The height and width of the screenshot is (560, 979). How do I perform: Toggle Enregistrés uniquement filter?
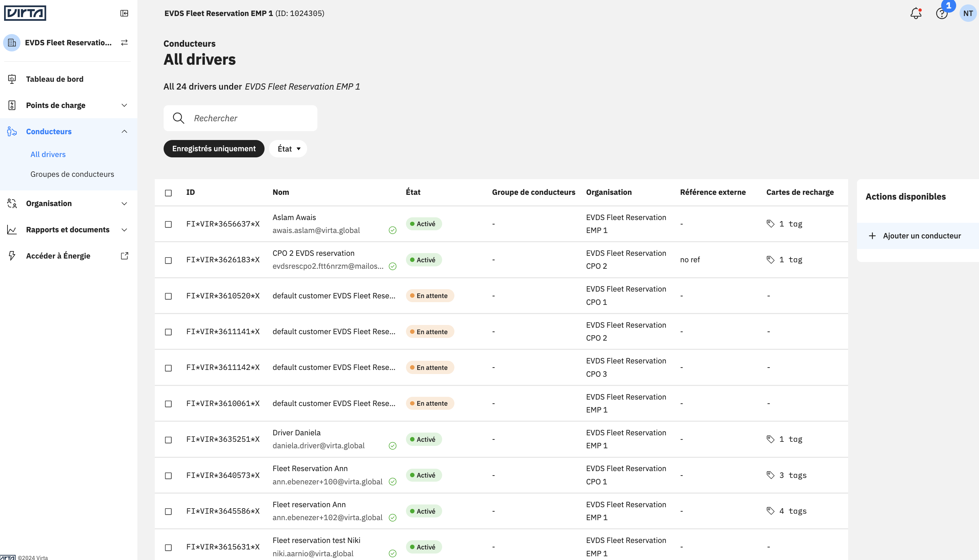pyautogui.click(x=214, y=149)
